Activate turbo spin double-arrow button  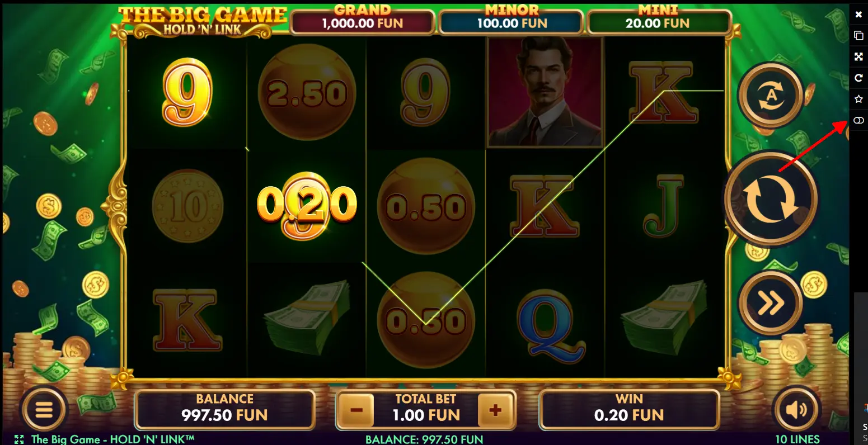pyautogui.click(x=771, y=304)
